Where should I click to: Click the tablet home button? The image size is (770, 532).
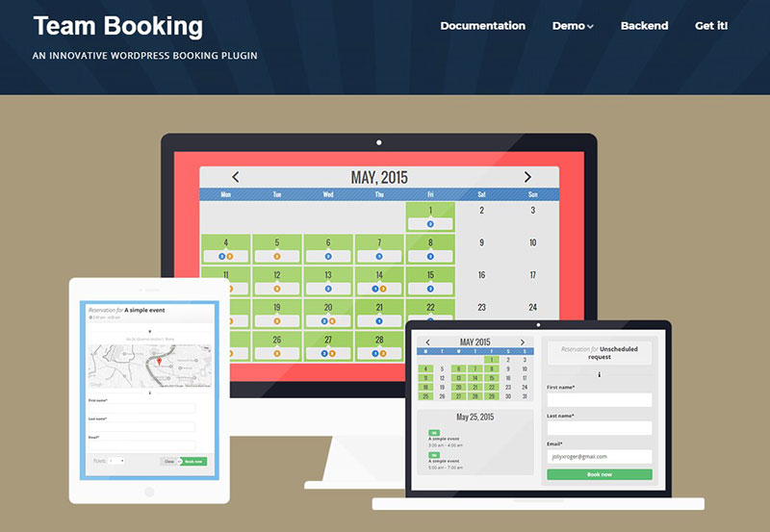150,492
